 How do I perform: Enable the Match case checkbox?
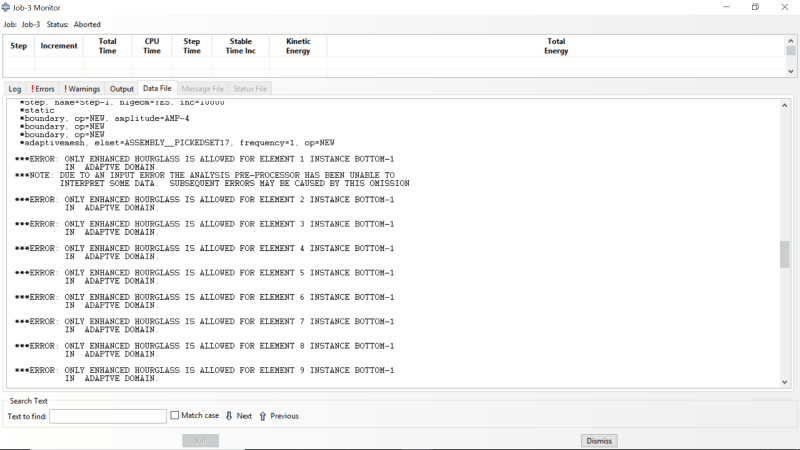pyautogui.click(x=174, y=415)
